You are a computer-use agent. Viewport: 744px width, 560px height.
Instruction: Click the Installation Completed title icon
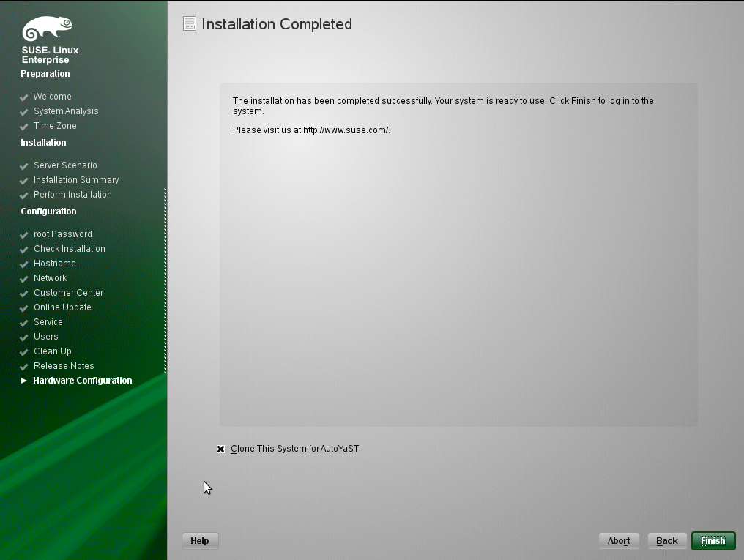(190, 23)
